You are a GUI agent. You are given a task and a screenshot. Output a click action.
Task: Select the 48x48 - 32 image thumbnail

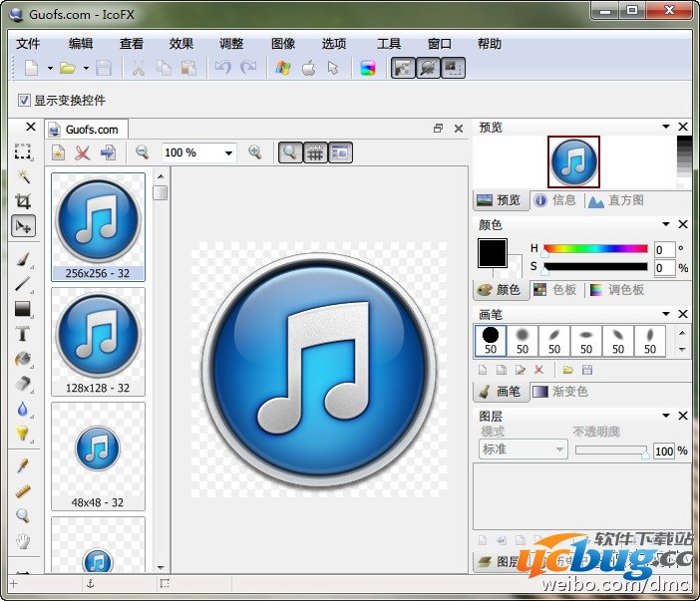[x=98, y=456]
